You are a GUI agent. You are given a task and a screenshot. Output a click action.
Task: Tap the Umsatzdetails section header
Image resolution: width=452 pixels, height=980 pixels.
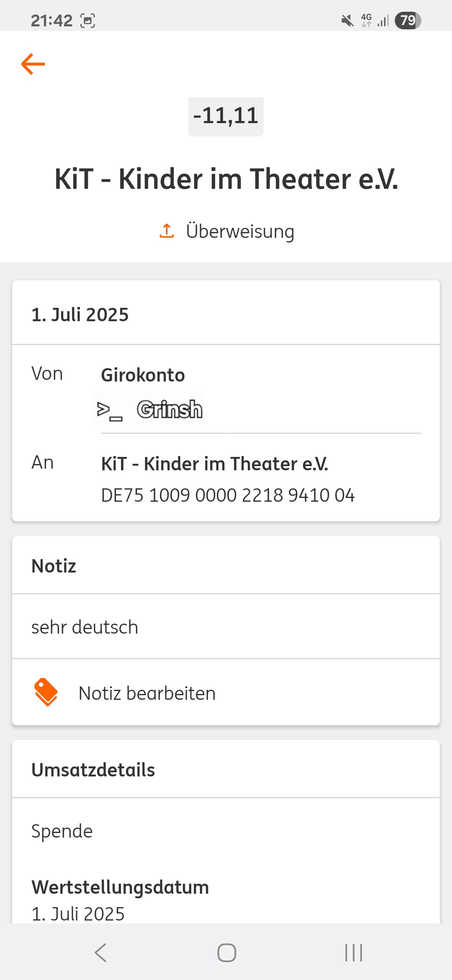coord(93,770)
